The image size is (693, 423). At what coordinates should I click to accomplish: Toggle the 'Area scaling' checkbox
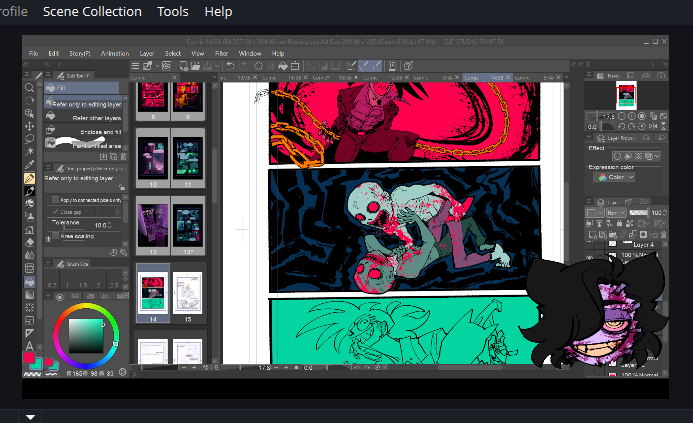(x=54, y=236)
